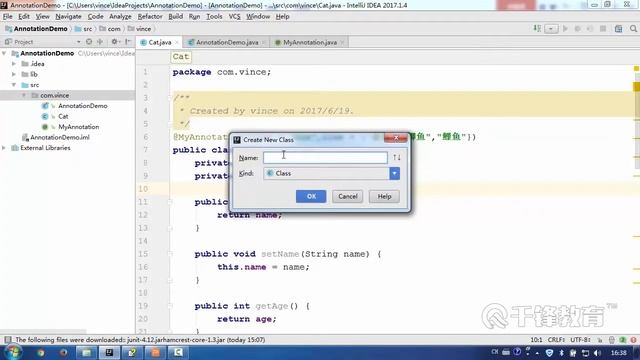
Task: Expand External Libraries node
Action: tap(4, 148)
